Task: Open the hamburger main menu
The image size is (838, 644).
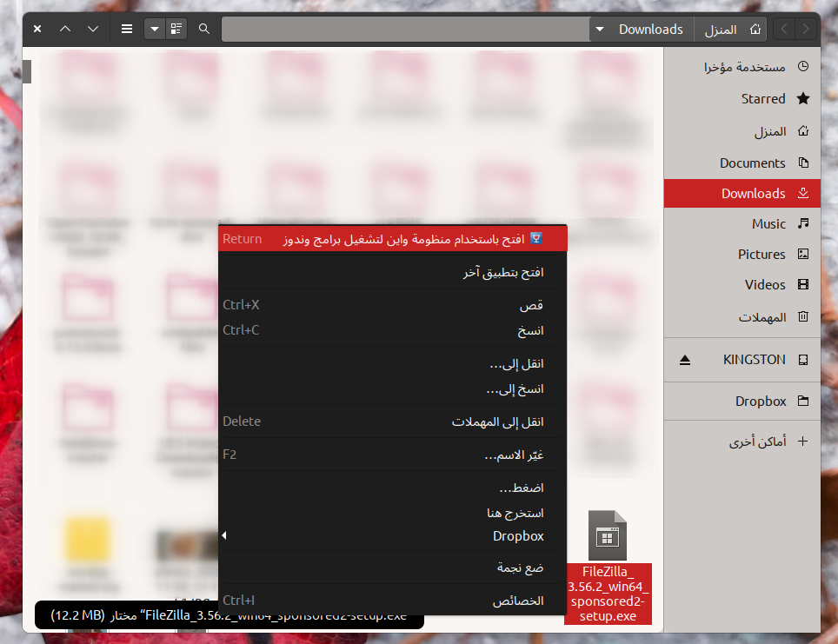Action: 127,29
